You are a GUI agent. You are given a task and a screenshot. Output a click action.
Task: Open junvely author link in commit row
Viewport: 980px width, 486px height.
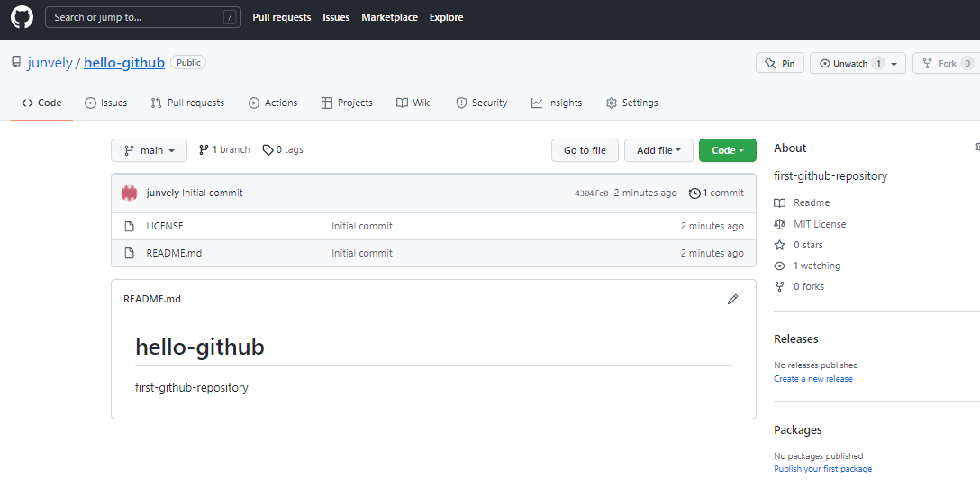point(162,193)
